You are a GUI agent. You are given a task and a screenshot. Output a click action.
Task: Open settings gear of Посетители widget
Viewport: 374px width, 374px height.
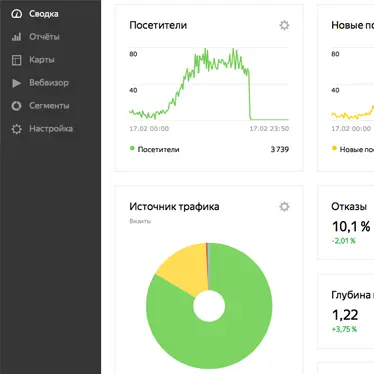pyautogui.click(x=284, y=25)
